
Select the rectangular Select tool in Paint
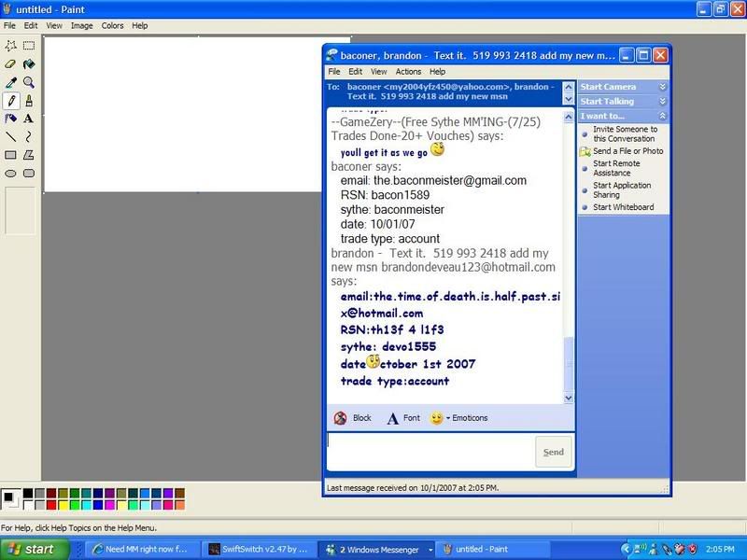tap(29, 46)
